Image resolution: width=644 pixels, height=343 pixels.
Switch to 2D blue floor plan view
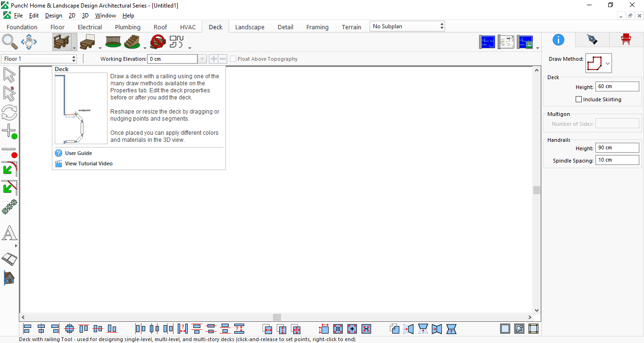click(487, 42)
